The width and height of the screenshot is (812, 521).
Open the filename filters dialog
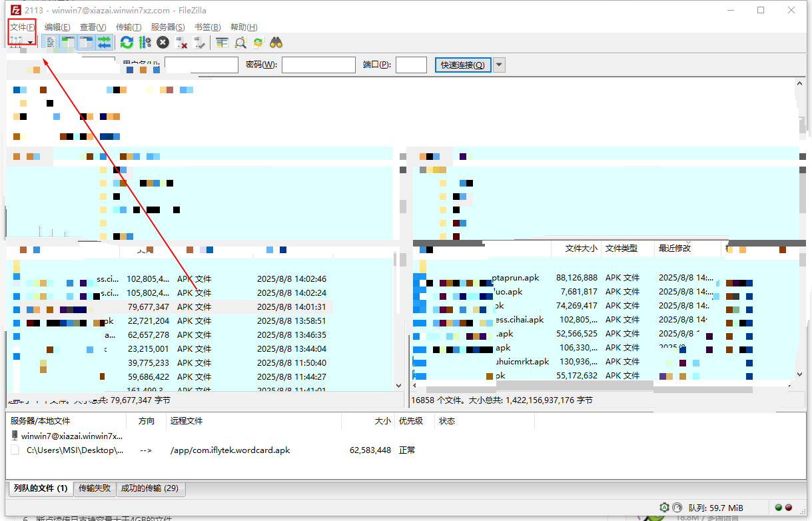(x=222, y=42)
